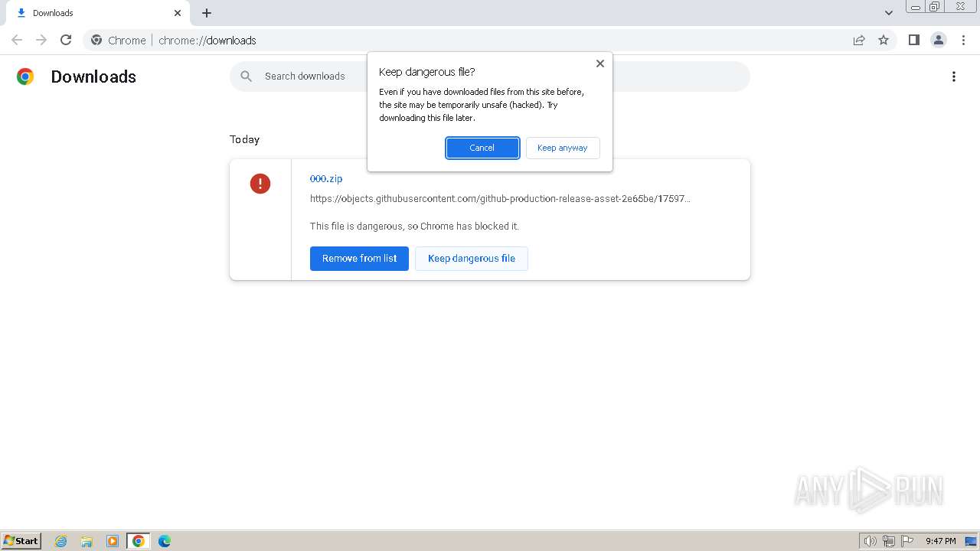980x551 pixels.
Task: Open a new tab with the plus button
Action: coord(207,13)
